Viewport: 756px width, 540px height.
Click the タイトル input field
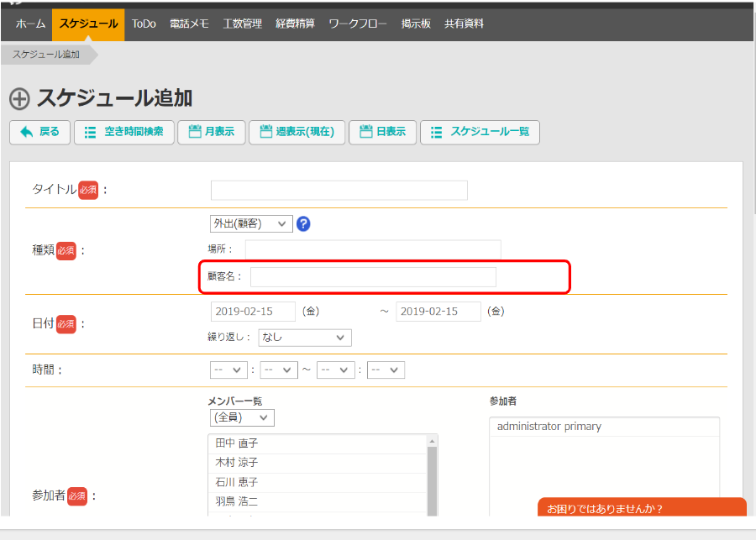tap(339, 190)
